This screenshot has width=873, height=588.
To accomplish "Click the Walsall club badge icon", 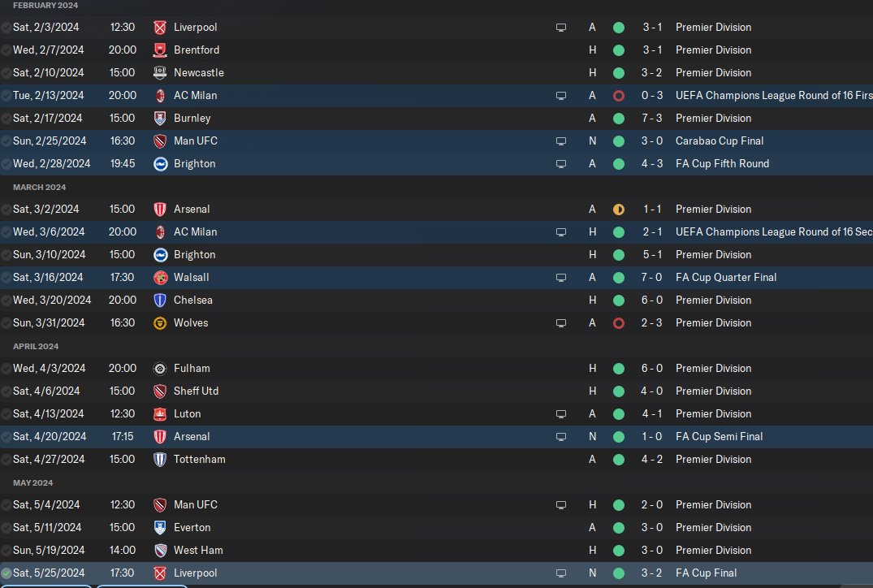I will point(160,277).
